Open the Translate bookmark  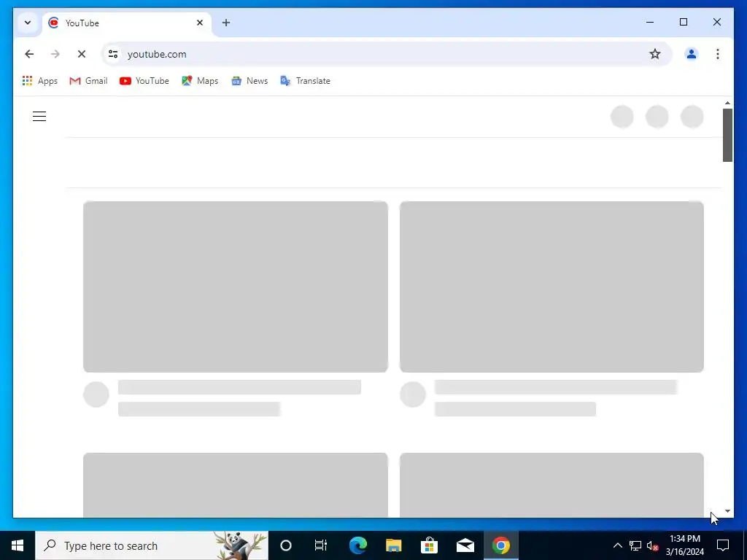(x=306, y=81)
